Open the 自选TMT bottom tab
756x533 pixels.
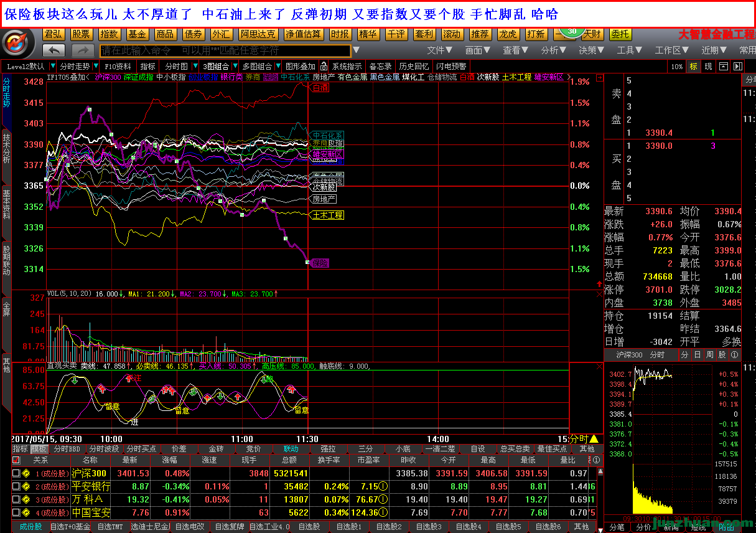pos(111,527)
